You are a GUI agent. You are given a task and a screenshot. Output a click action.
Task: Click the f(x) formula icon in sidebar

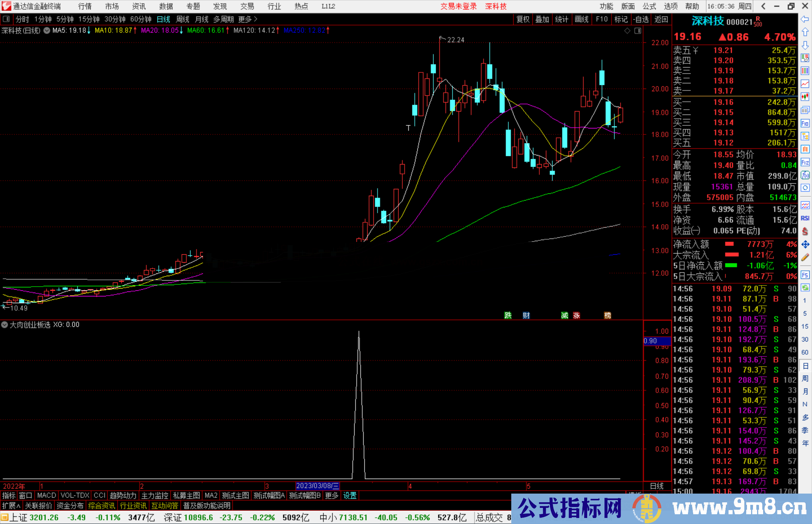click(805, 175)
